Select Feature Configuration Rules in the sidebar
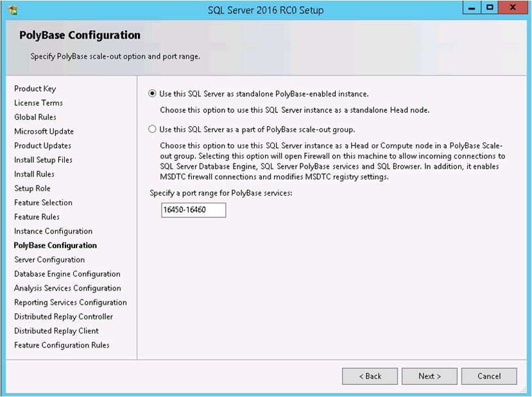 click(x=62, y=345)
